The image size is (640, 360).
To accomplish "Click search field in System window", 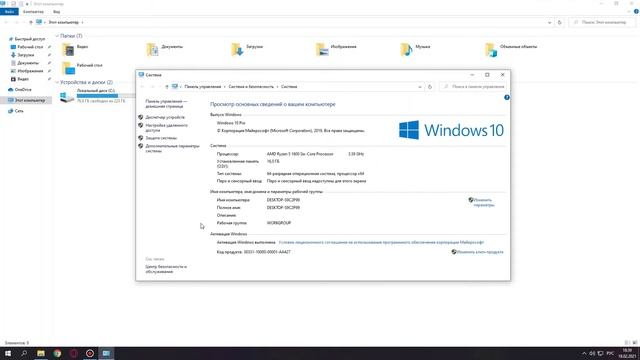I will point(473,87).
